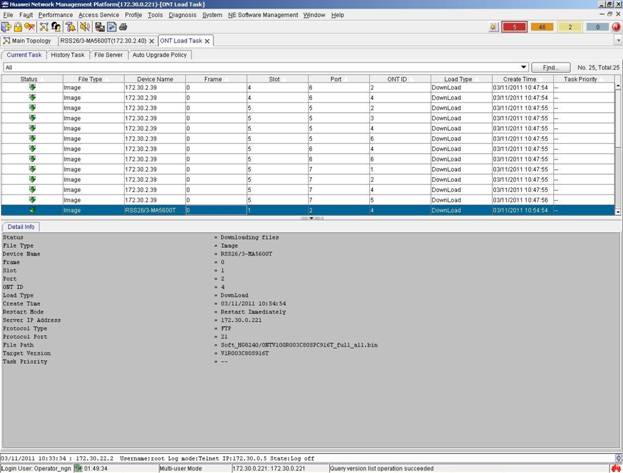Click the 03/11/2011 10:47:56 create time cell
Image resolution: width=623 pixels, height=473 pixels.
(x=522, y=200)
